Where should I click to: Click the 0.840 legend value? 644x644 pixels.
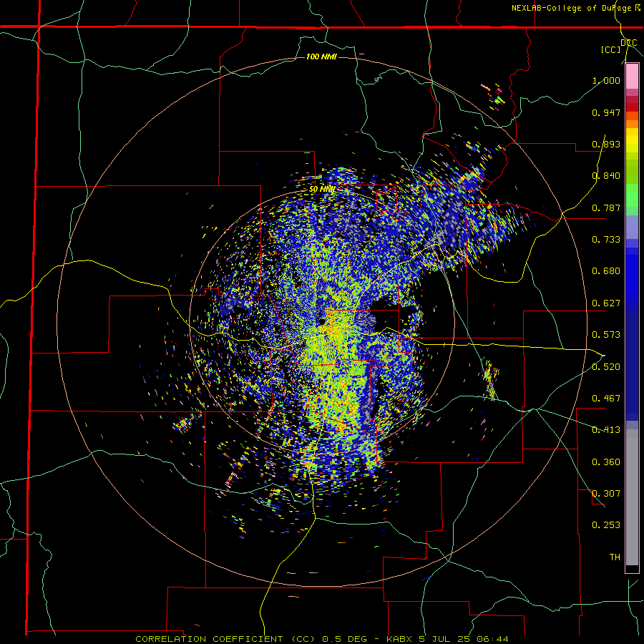click(x=606, y=176)
